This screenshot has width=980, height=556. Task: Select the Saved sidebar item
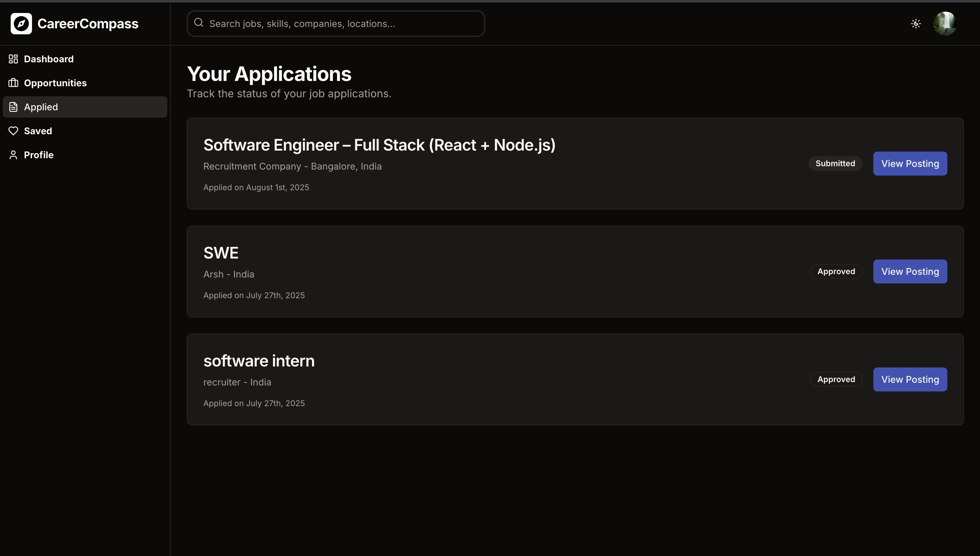click(x=38, y=131)
